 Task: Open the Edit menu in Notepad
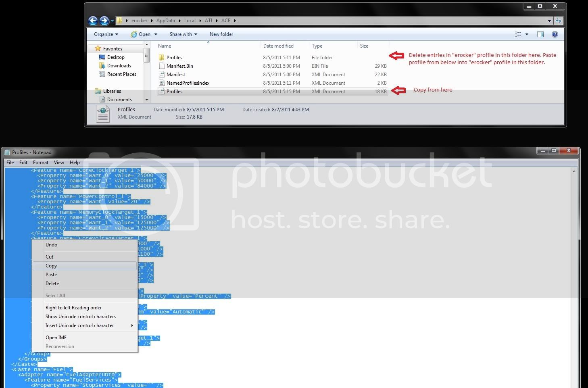(x=23, y=163)
